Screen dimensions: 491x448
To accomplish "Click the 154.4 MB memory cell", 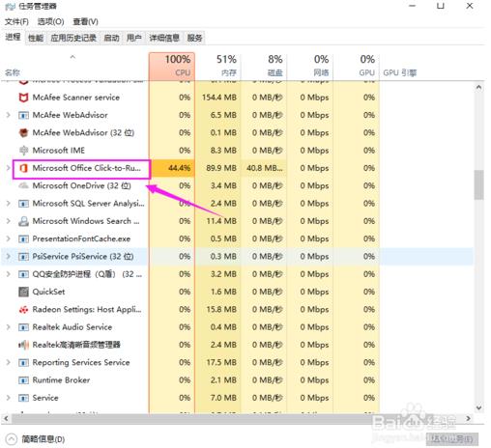I will 219,98.
